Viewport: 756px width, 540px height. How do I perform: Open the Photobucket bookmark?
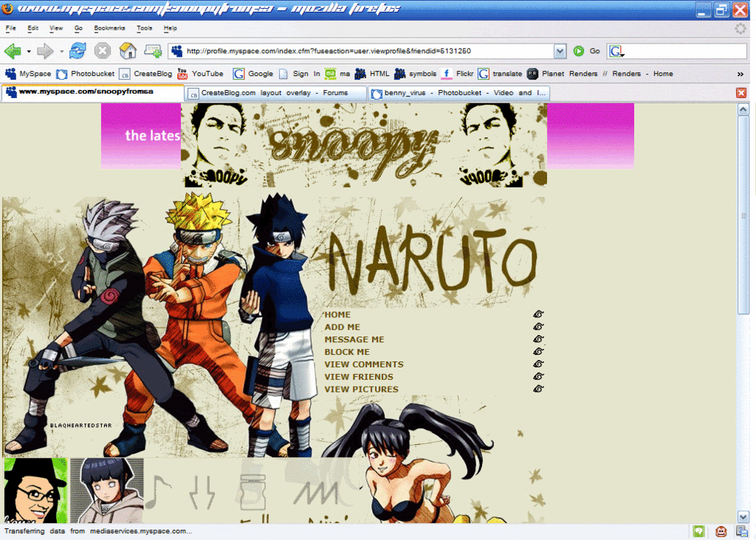coord(86,74)
